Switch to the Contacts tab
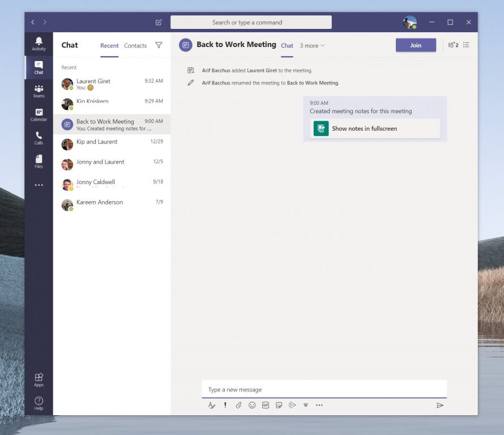Screen dimensions: 504x435 135,46
